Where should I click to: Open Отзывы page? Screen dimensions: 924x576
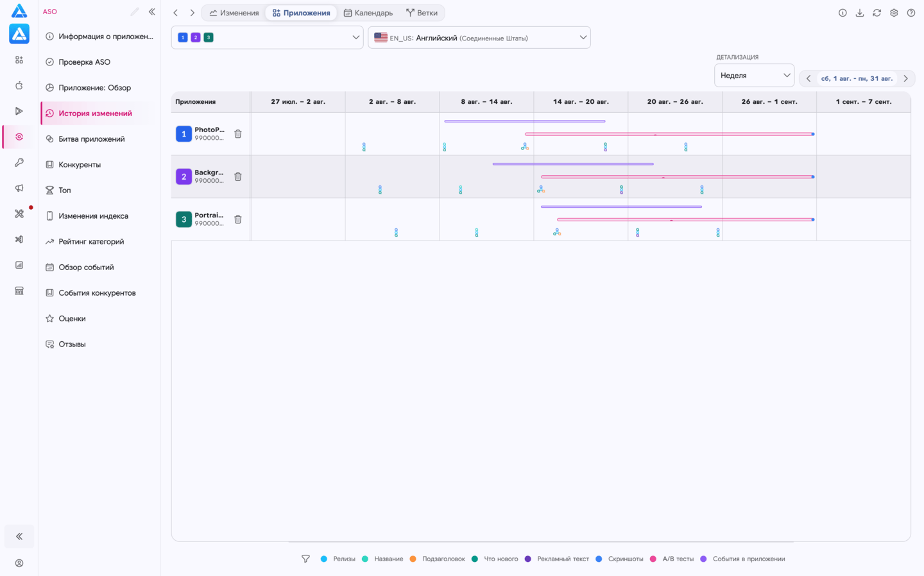99,344
